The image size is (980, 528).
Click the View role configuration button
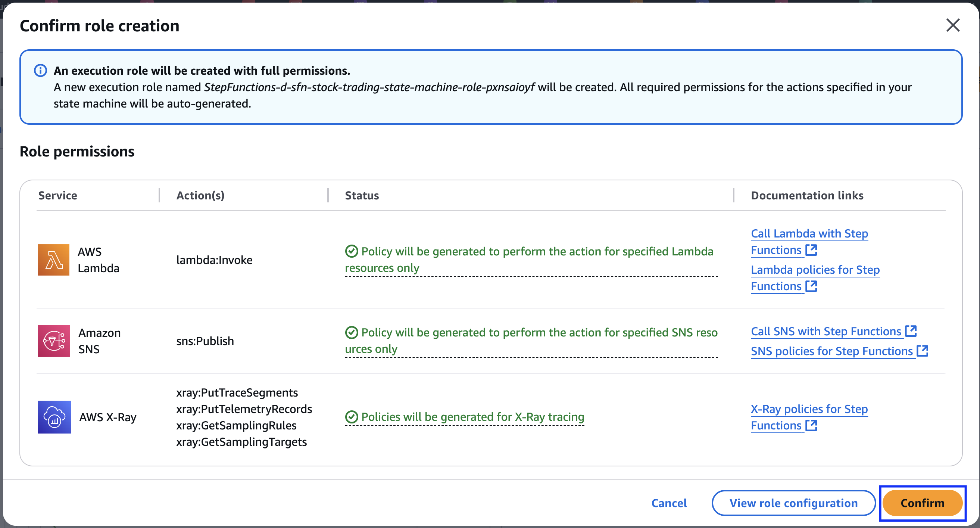(x=793, y=503)
